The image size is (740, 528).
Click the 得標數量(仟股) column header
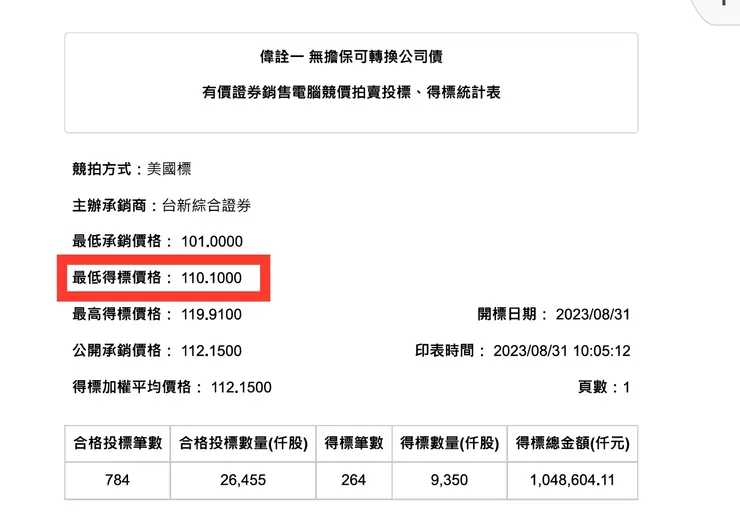tap(449, 443)
